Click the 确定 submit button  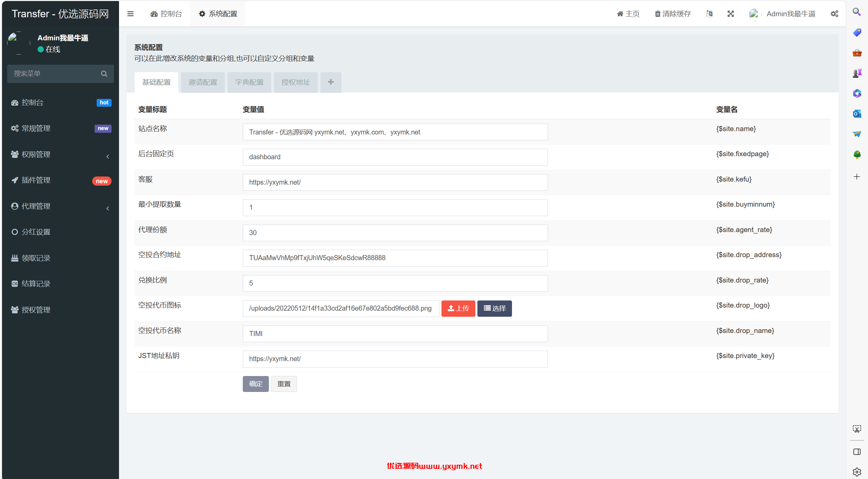pos(256,384)
